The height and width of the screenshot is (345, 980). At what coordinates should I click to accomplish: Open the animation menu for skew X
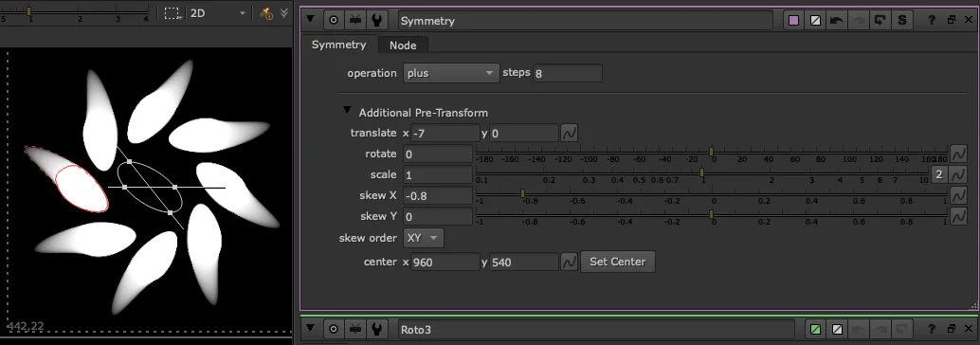(x=958, y=195)
